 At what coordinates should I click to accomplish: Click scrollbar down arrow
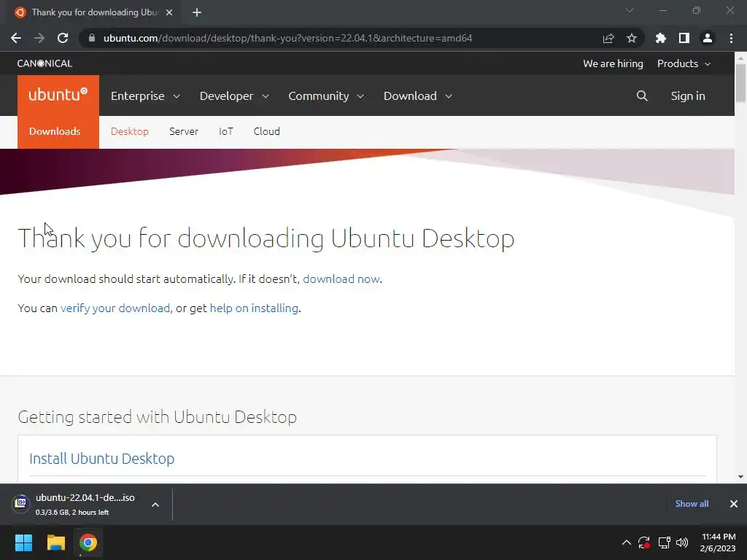pos(740,477)
